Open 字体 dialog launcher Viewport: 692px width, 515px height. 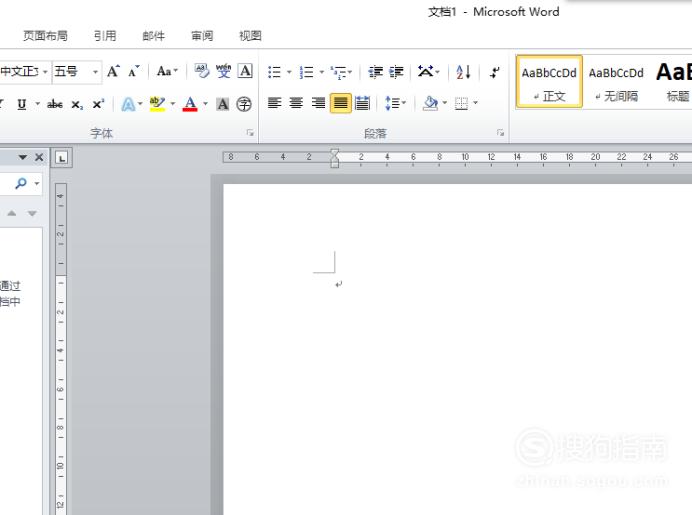point(250,133)
